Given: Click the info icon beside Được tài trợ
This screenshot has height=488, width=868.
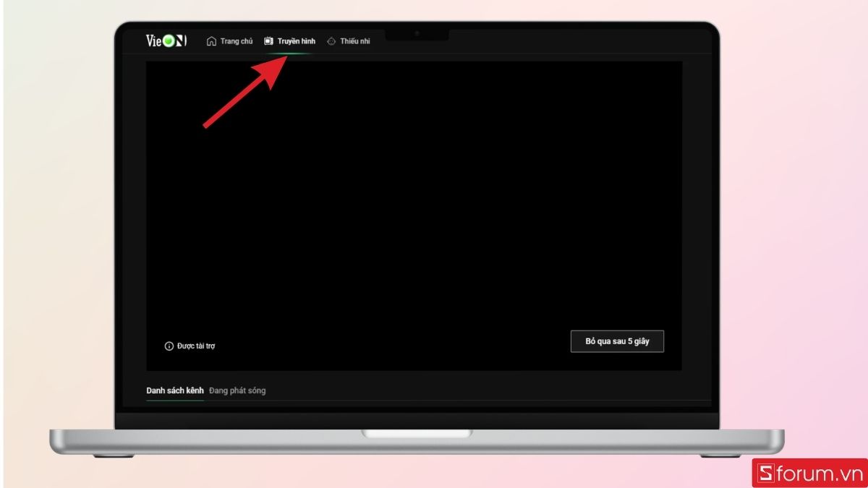Looking at the screenshot, I should click(169, 346).
